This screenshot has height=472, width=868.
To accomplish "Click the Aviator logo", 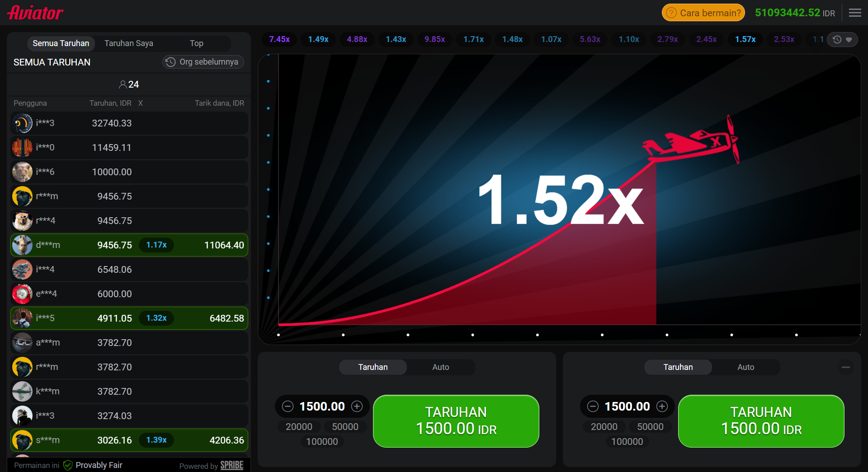I will pyautogui.click(x=35, y=13).
